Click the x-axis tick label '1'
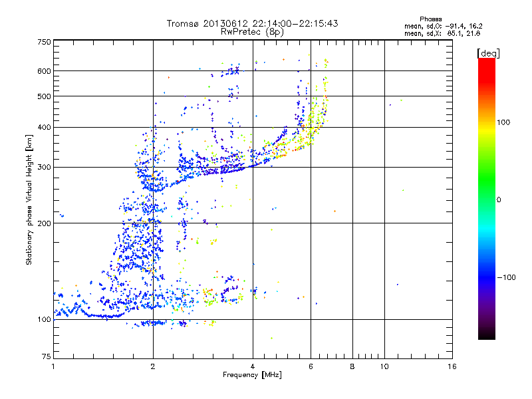Viewport: 532px width, 399px height. [53, 366]
